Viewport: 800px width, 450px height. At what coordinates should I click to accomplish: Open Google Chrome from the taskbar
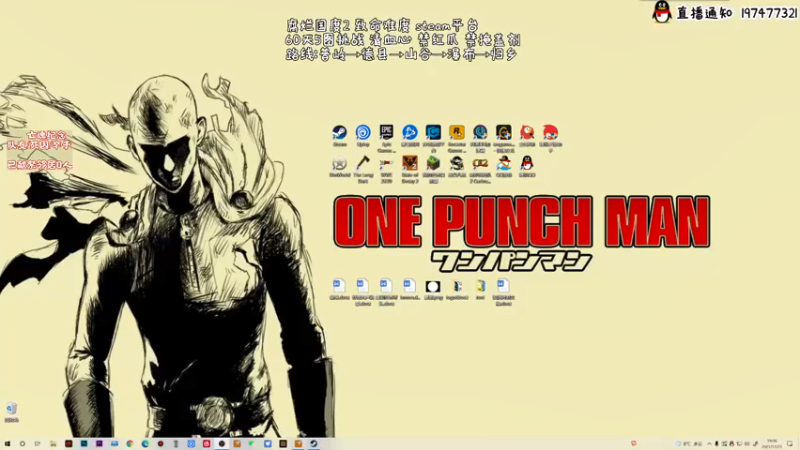point(130,444)
